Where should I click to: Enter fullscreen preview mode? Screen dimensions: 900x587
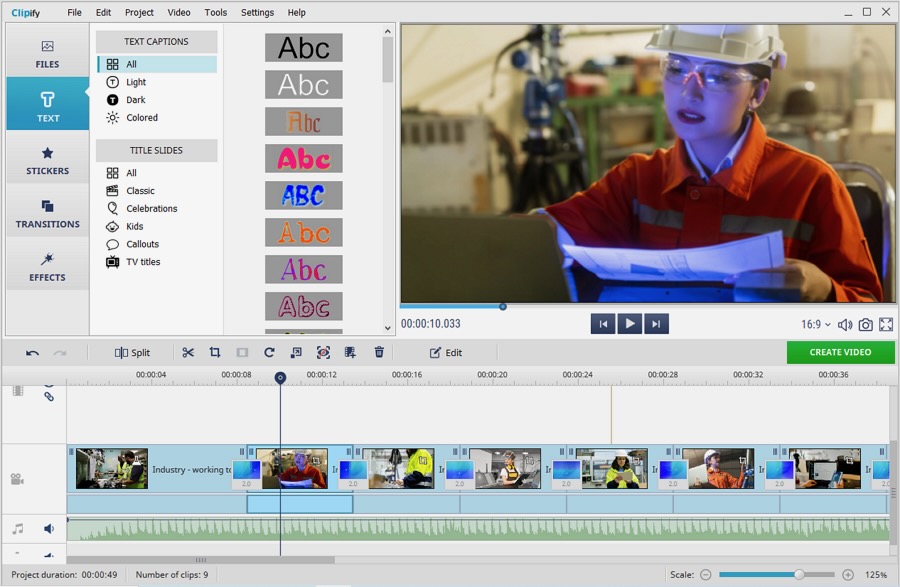coord(886,325)
